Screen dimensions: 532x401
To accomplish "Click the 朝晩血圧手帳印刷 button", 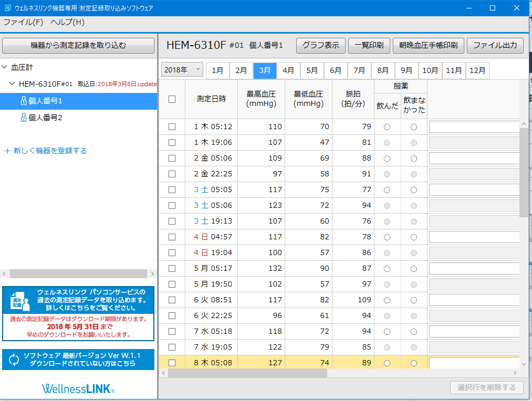I will click(429, 46).
